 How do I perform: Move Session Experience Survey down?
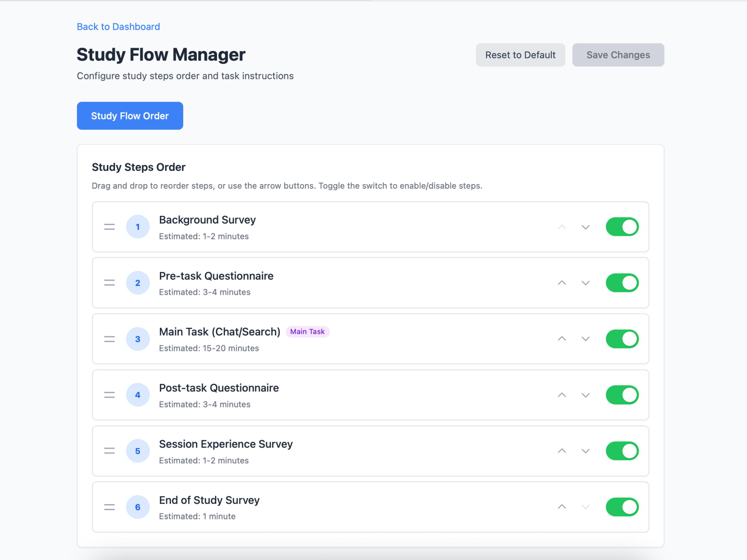coord(586,451)
